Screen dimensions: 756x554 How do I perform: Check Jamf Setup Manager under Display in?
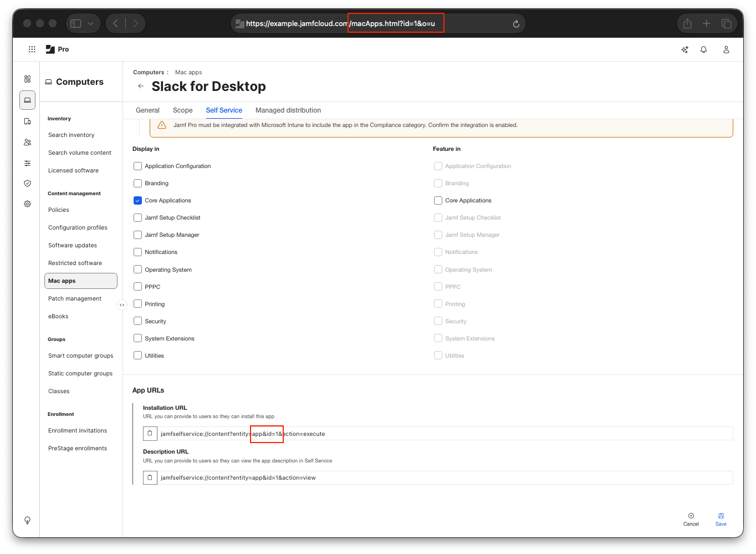pos(137,235)
